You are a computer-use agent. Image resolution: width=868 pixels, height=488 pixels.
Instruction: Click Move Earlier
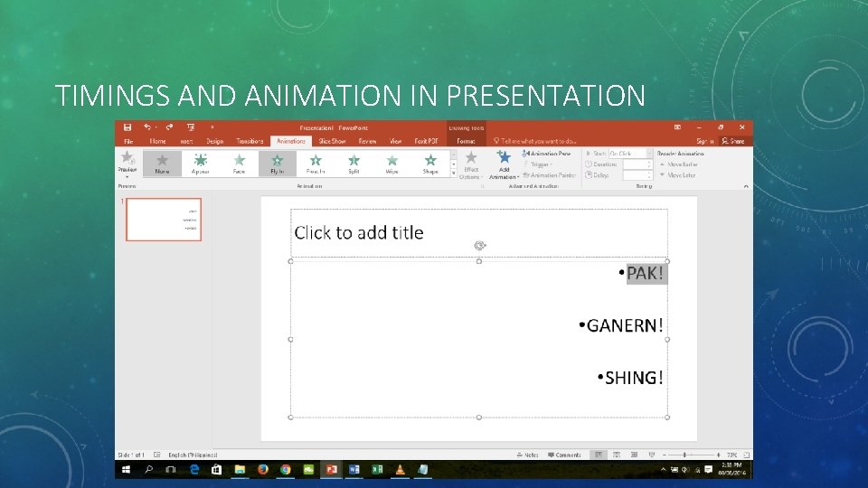click(679, 164)
